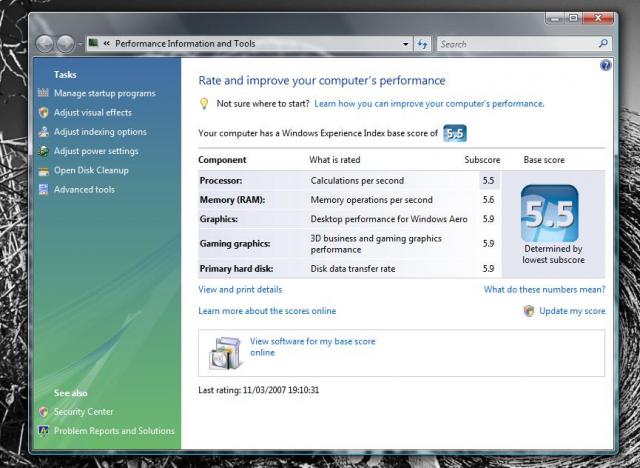Click the Performance Information and Tools breadcrumb
640x468 pixels.
click(185, 43)
